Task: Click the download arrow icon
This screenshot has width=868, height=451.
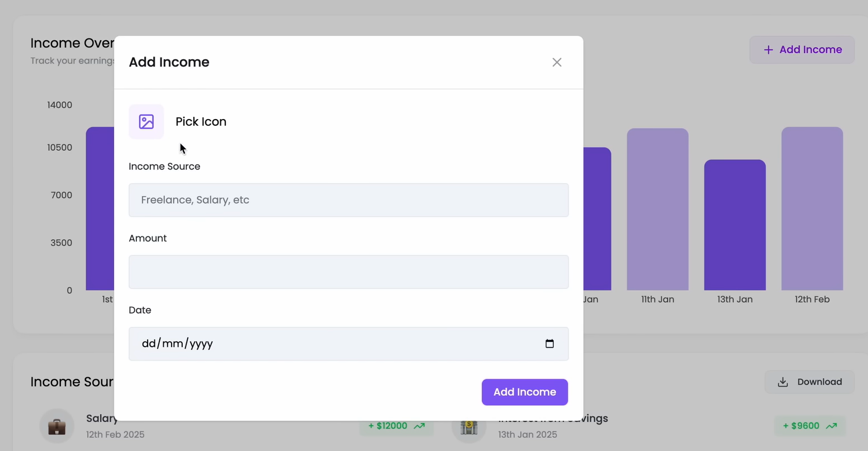Action: tap(783, 382)
